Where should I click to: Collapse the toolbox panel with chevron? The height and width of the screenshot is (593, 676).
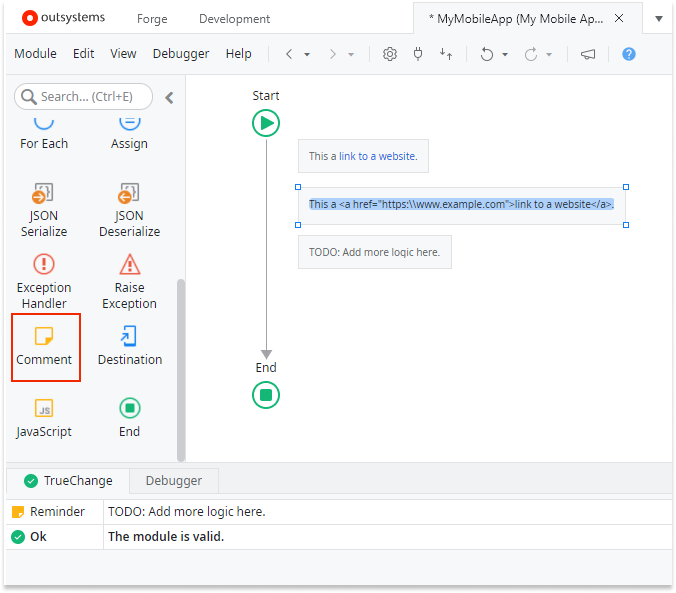tap(169, 97)
